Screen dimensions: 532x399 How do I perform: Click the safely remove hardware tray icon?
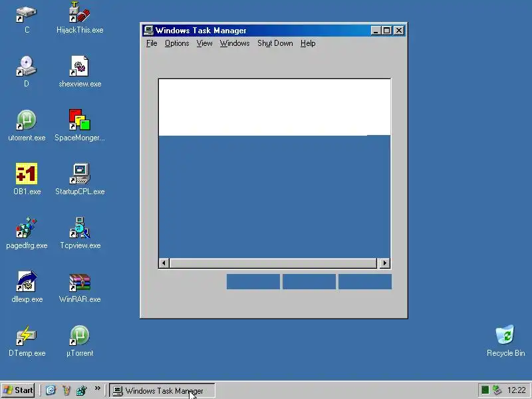pyautogui.click(x=497, y=390)
